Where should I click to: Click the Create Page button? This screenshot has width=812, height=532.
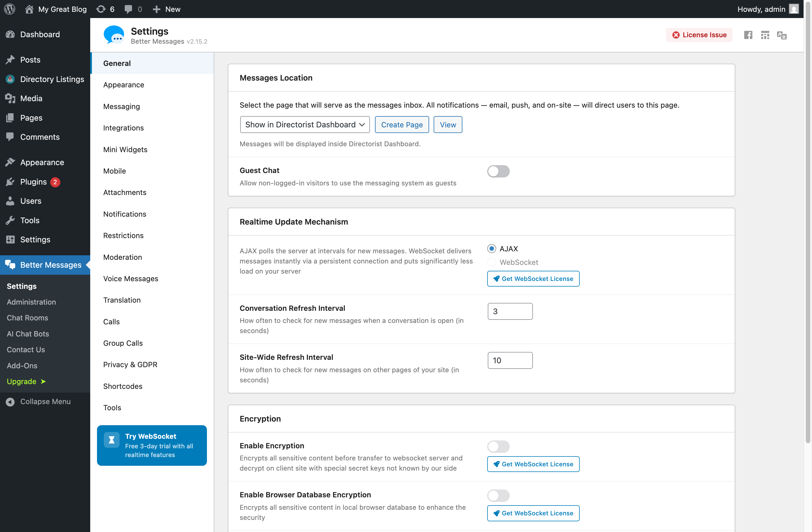tap(401, 125)
